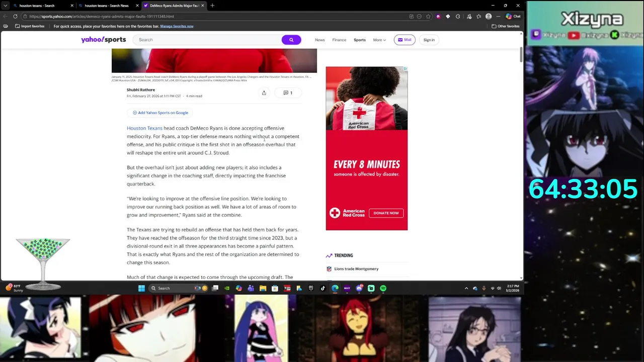Close the 'houston texans - Search' tab
The image size is (644, 362).
[x=72, y=6]
